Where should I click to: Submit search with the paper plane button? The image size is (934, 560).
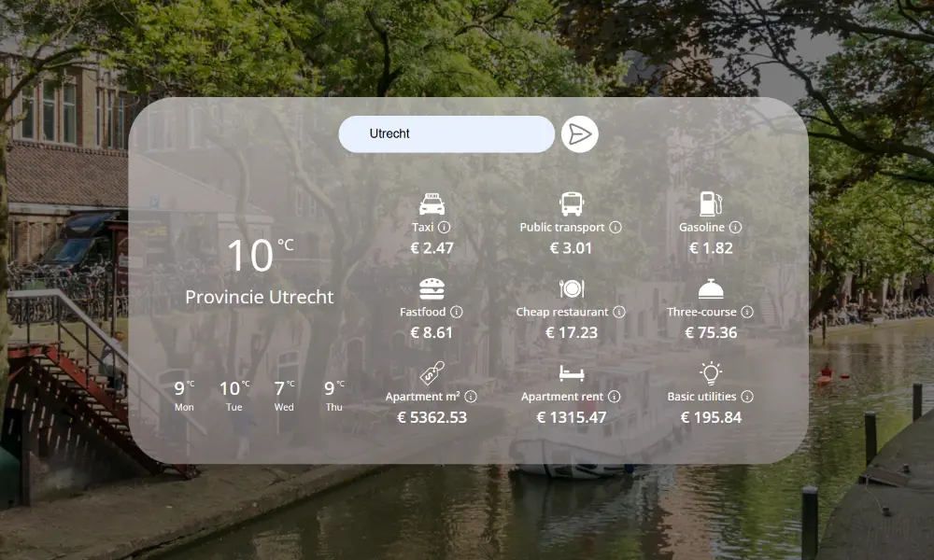[x=579, y=133]
